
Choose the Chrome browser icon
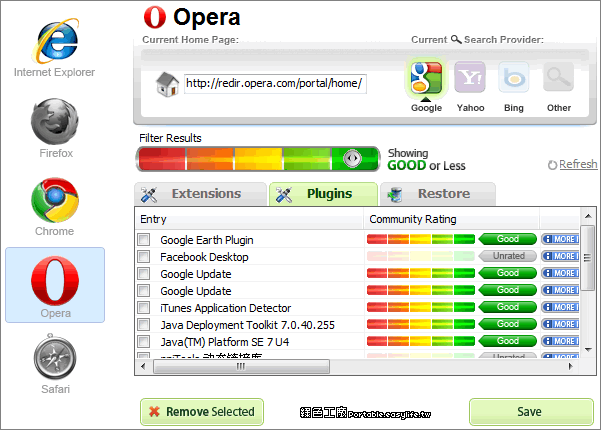tap(55, 206)
